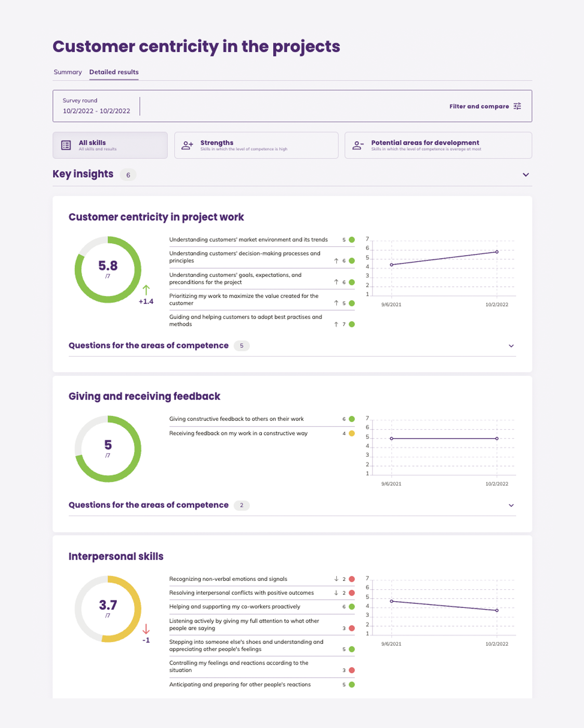
Task: Click the +1.4 change value
Action: coord(146,301)
